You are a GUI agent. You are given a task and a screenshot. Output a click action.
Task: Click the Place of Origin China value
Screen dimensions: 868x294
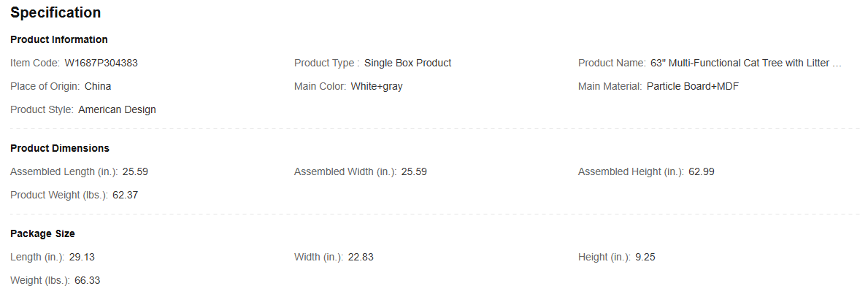click(x=98, y=86)
